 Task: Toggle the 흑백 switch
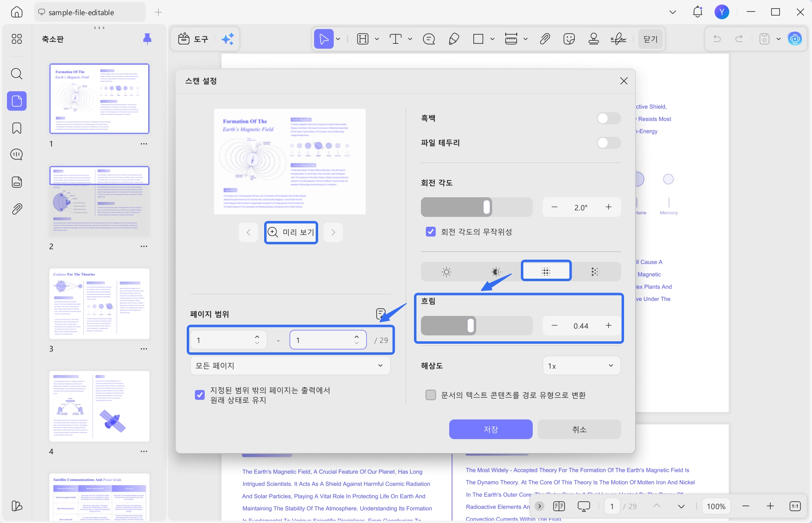click(609, 118)
